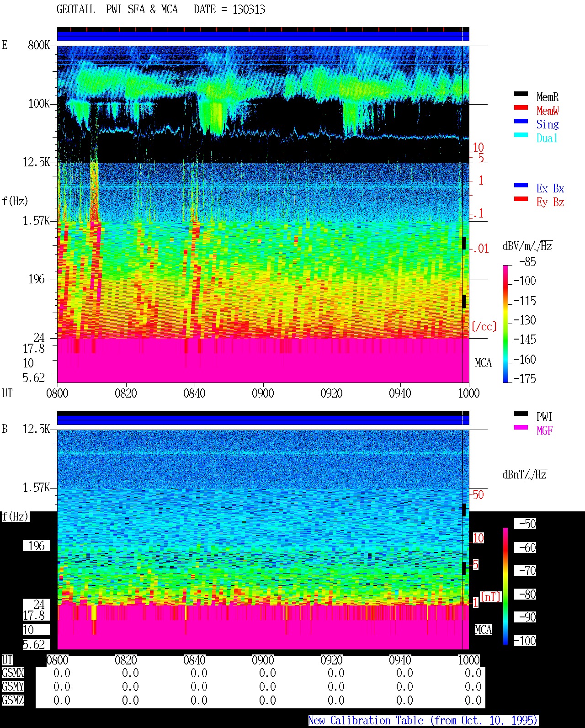Click the red [/cc] density unit label
The height and width of the screenshot is (728, 585).
click(484, 326)
